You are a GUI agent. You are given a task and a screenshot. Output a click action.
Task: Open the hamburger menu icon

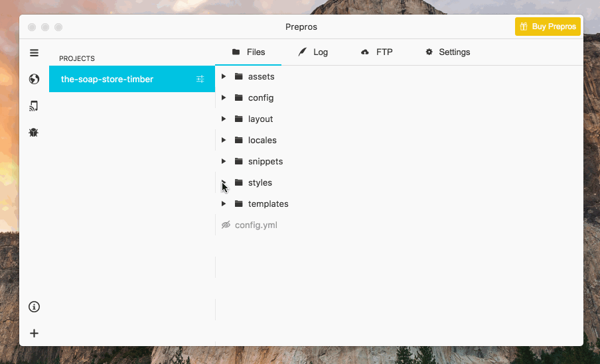tap(34, 53)
